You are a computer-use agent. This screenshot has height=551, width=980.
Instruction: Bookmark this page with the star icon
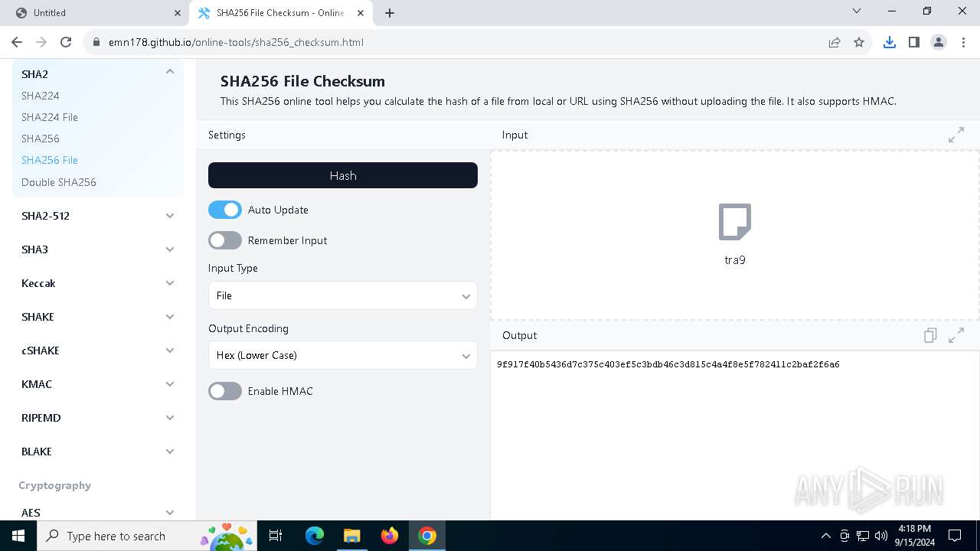tap(859, 42)
